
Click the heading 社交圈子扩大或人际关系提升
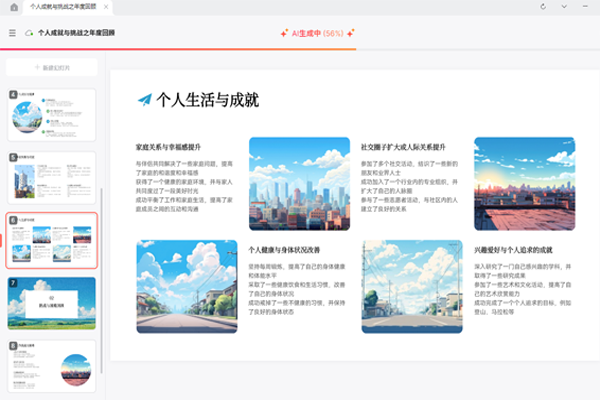403,147
